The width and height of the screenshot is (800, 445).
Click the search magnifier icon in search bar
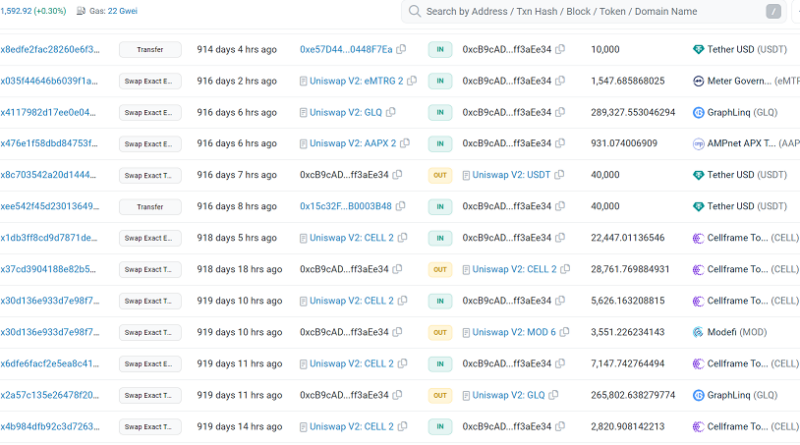[x=413, y=12]
